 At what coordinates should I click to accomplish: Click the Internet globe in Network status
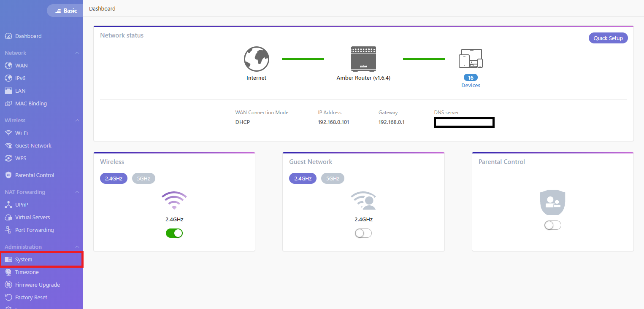[256, 59]
